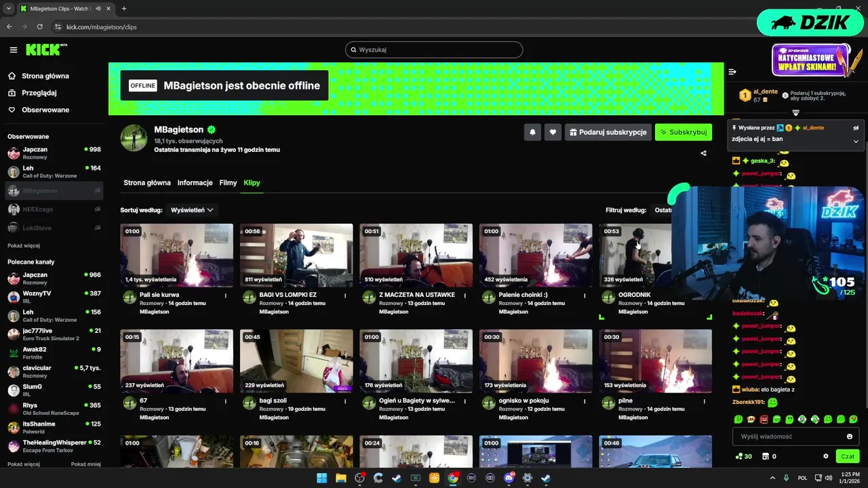Click the Wyszukaj search field
The image size is (868, 488).
click(x=434, y=49)
